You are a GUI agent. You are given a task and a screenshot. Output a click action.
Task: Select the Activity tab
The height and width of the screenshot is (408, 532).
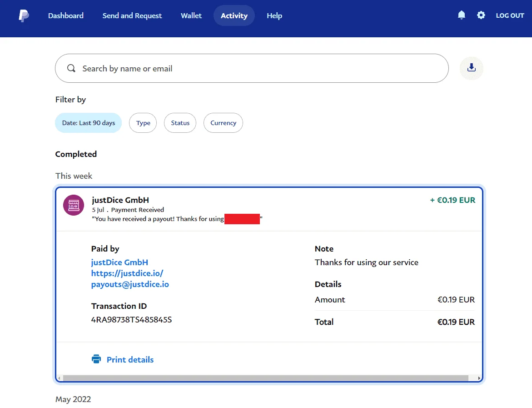point(234,15)
